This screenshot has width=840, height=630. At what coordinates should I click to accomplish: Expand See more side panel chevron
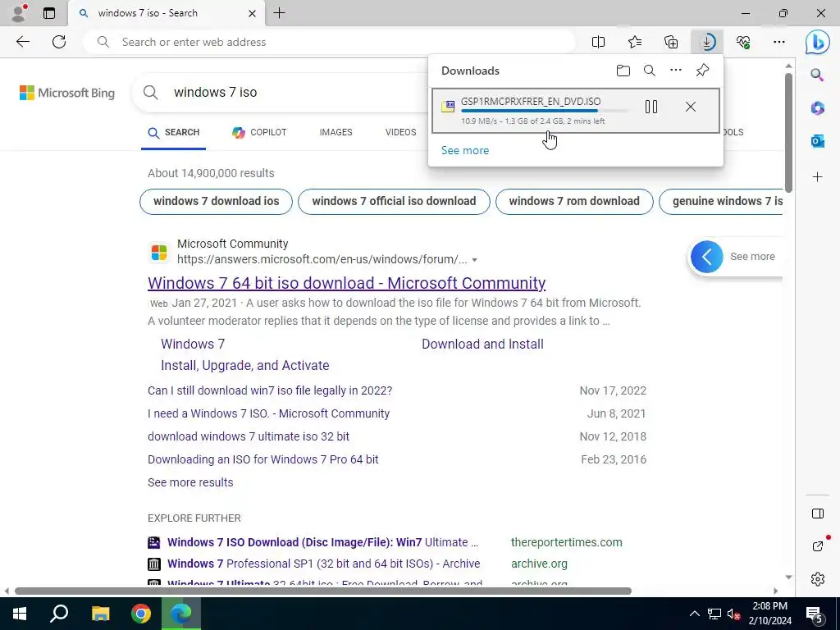click(x=706, y=257)
